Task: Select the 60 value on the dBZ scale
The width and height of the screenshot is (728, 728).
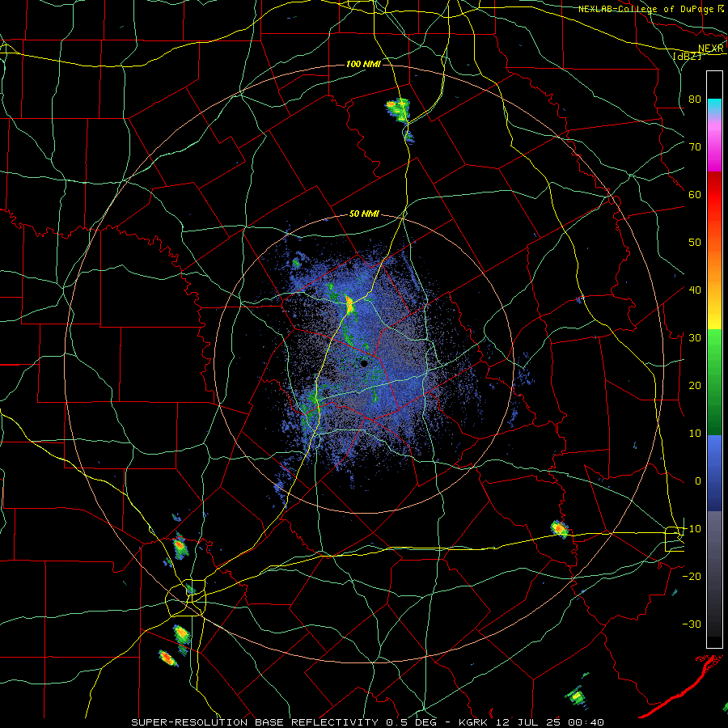Action: click(x=695, y=194)
